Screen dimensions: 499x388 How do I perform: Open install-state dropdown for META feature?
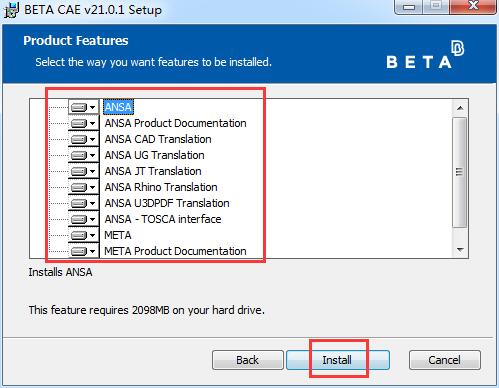(83, 235)
